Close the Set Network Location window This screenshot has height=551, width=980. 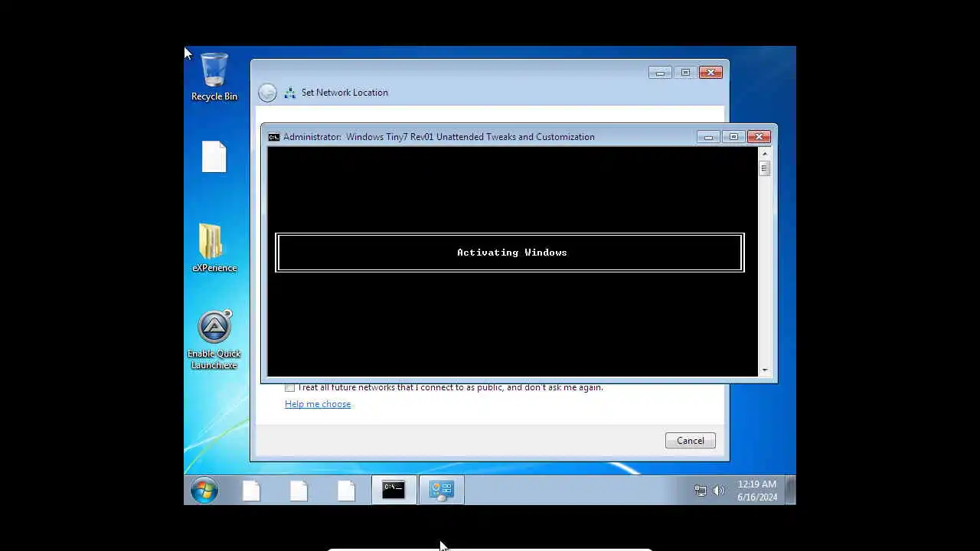710,73
